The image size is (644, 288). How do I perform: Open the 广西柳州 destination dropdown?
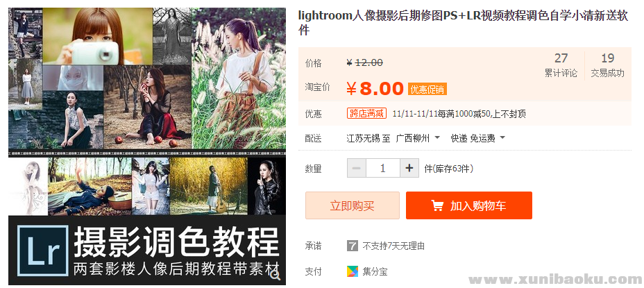(x=418, y=139)
